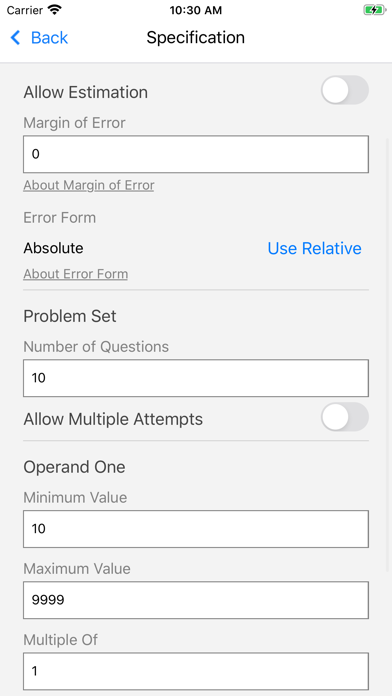Toggle the Allow Estimation switch
This screenshot has height=696, width=392.
point(345,90)
